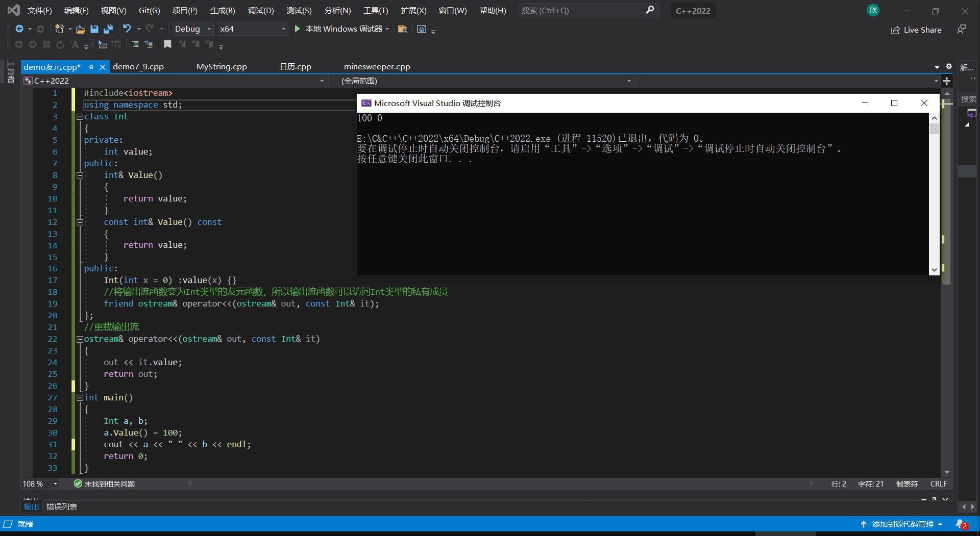Click the 行: 2 line indicator
The width and height of the screenshot is (980, 536).
tap(839, 484)
